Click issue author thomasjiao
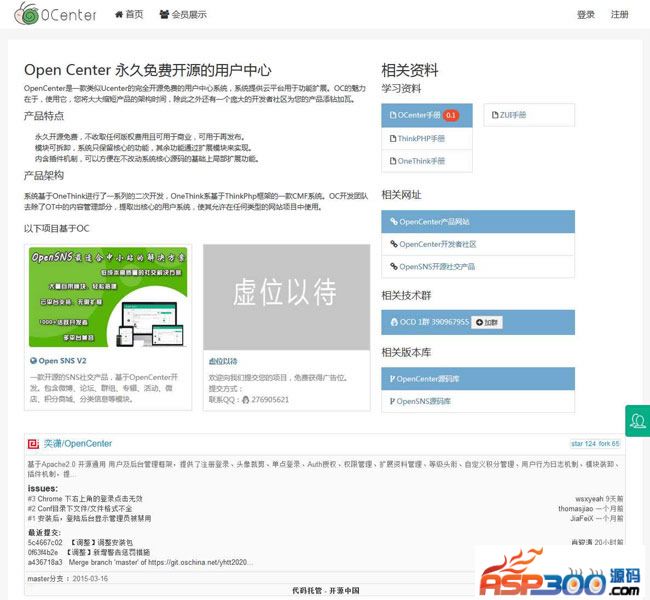This screenshot has height=600, width=650. (x=576, y=508)
